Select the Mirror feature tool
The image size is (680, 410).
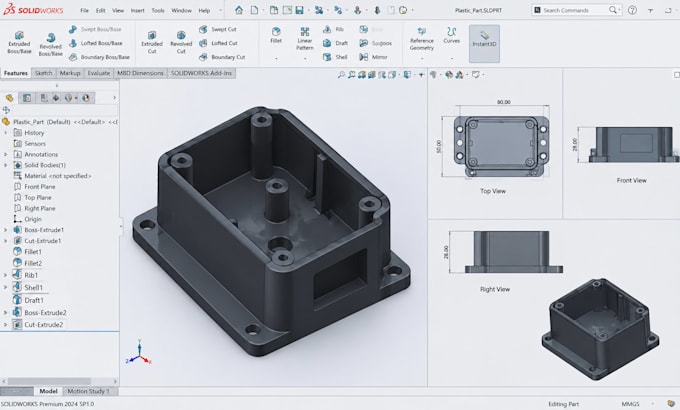(x=373, y=57)
